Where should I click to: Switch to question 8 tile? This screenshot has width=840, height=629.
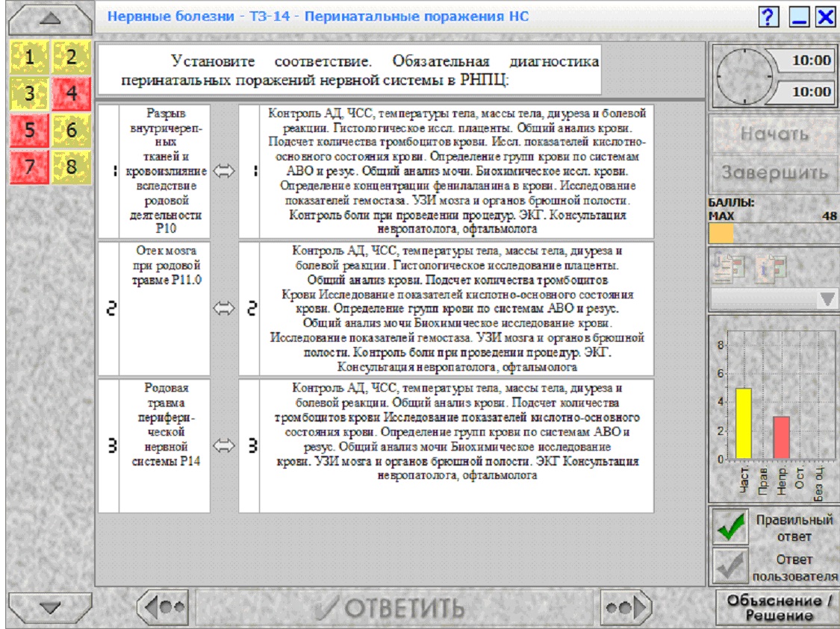coord(71,166)
